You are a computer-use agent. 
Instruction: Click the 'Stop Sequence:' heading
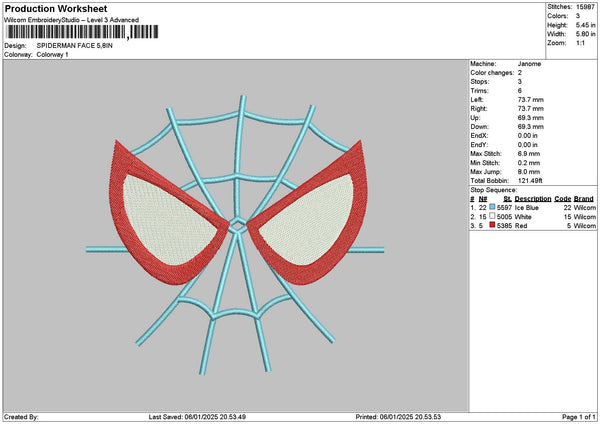[x=494, y=190]
